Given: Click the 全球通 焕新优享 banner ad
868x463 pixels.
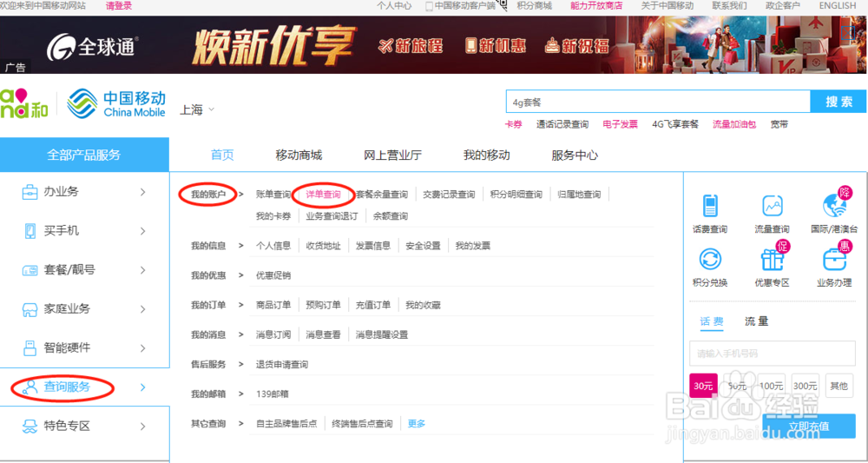Looking at the screenshot, I should click(x=434, y=45).
